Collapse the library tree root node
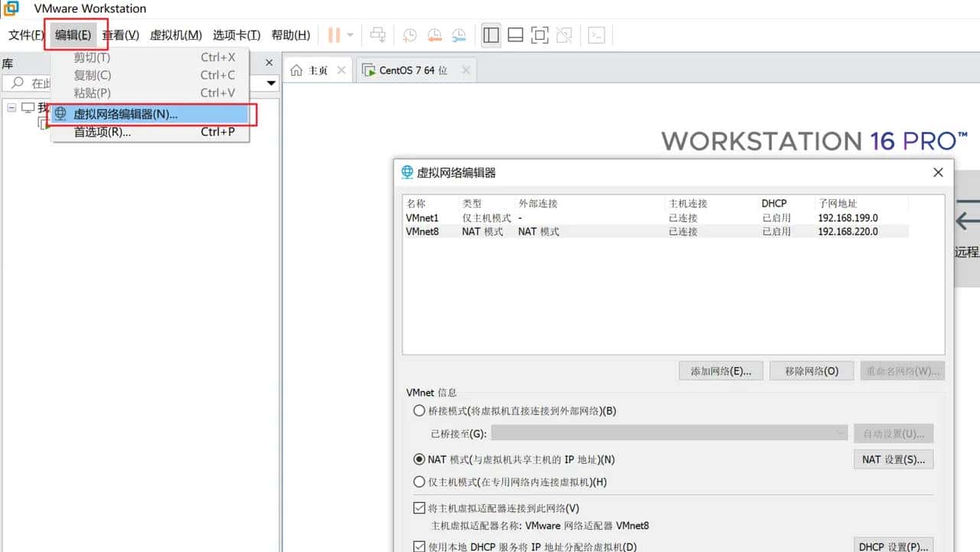 pos(11,108)
